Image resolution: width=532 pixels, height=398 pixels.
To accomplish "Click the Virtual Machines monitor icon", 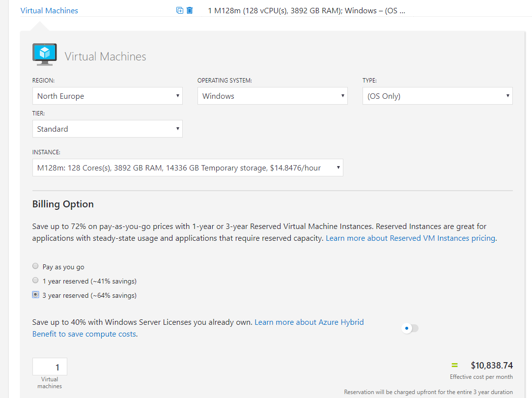I will [x=44, y=55].
